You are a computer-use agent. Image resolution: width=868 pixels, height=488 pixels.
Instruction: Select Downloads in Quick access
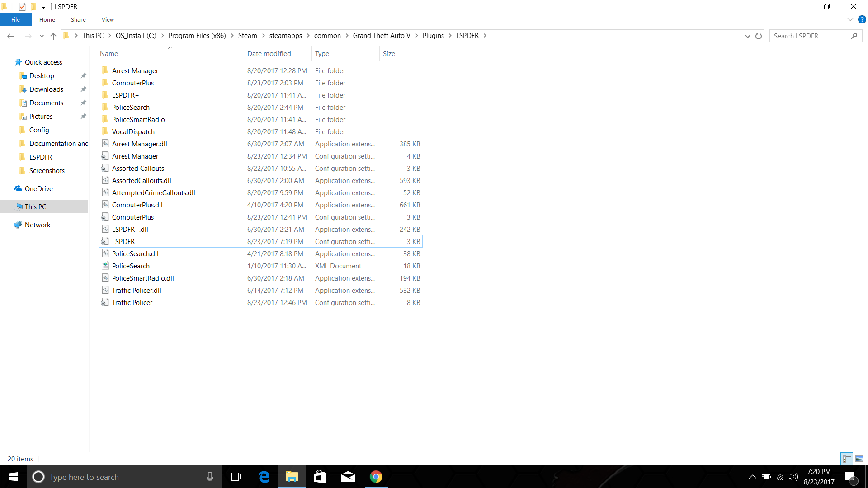46,89
